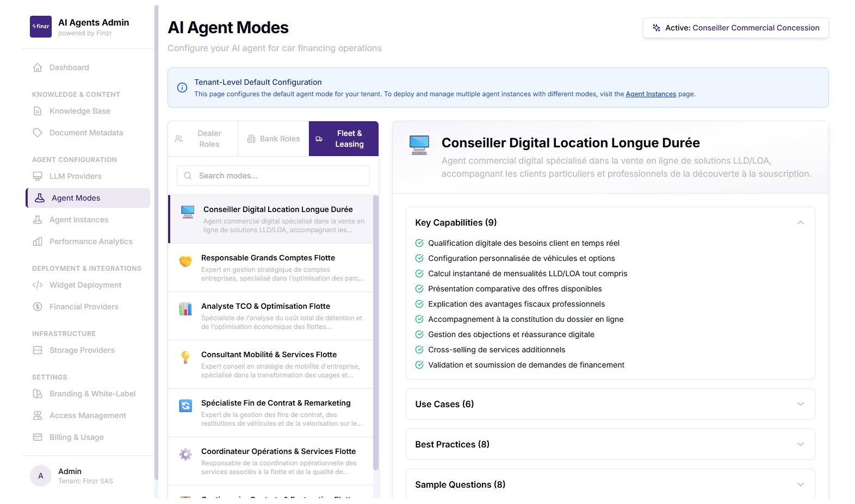Screen dimensions: 855x504
Task: Click 'Tenant: Finzr SAS' text
Action: 85,481
